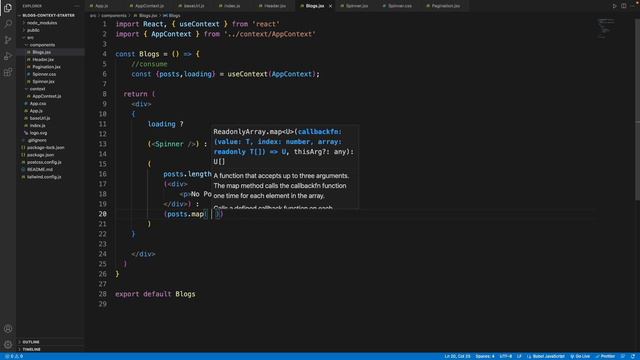Click Spaces: 4 indentation setting
This screenshot has width=640, height=360.
point(484,356)
